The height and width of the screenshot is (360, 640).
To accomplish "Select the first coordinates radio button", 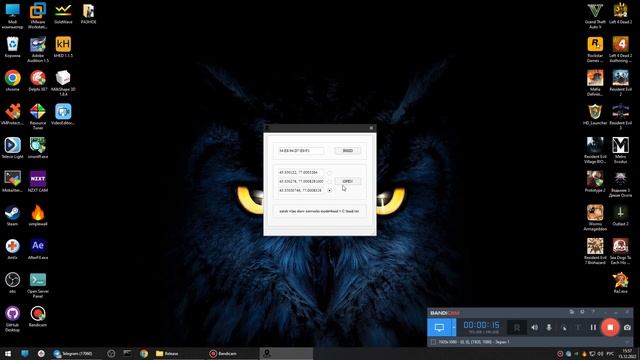I will [x=329, y=173].
